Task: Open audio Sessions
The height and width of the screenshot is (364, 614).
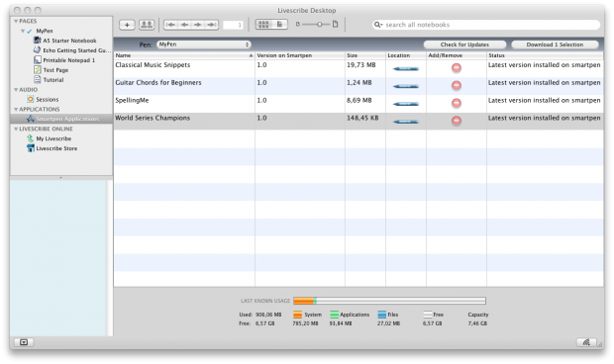Action: 43,99
